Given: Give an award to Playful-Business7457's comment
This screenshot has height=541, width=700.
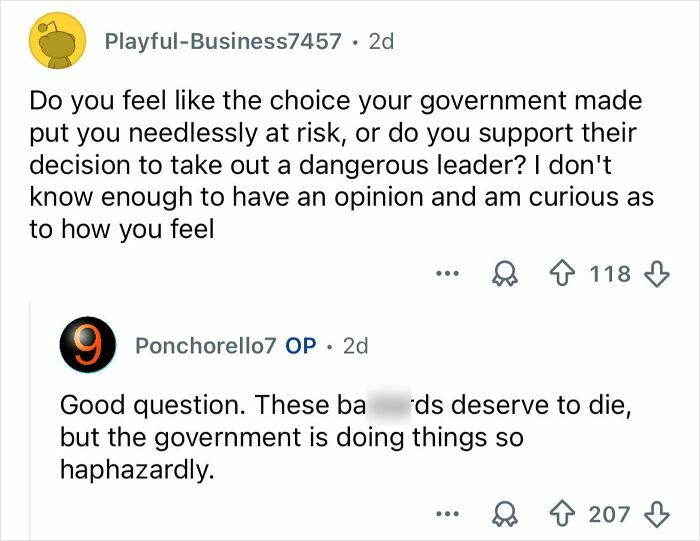Looking at the screenshot, I should click(x=506, y=272).
